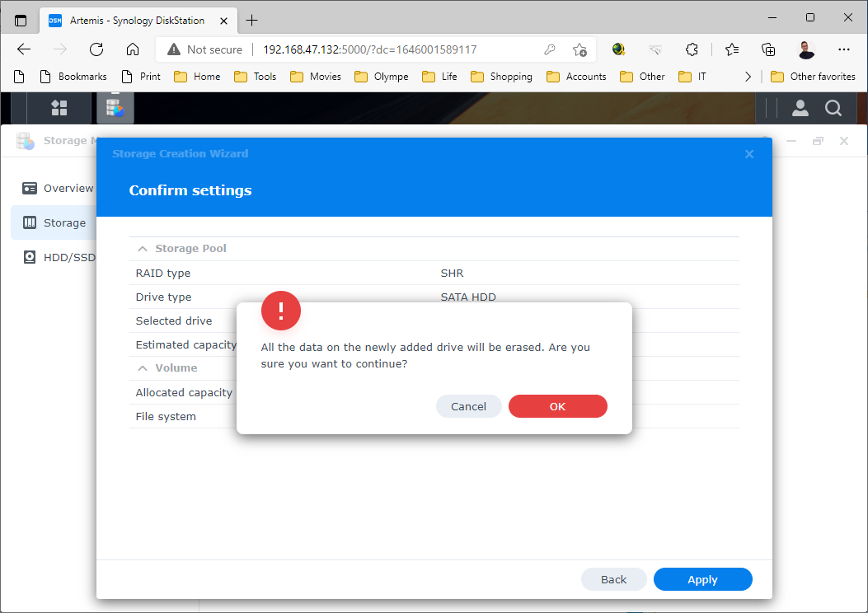Click the globe extension icon in toolbar
The height and width of the screenshot is (613, 868).
[618, 49]
